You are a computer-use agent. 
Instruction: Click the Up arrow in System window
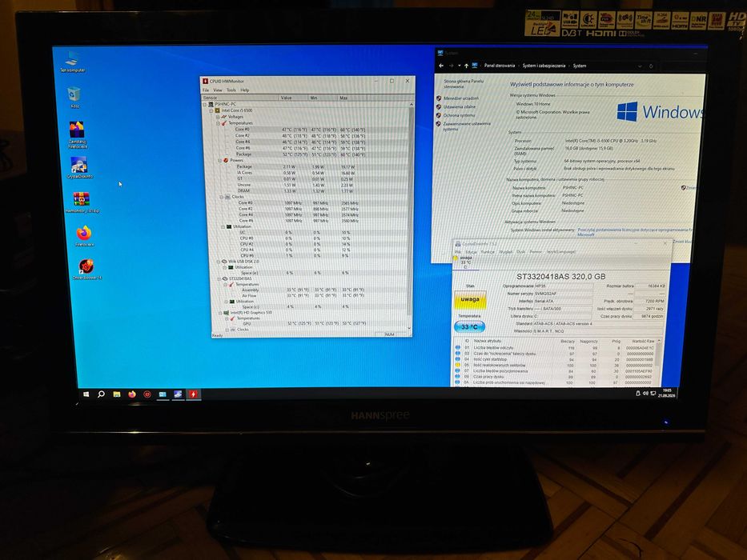[x=466, y=66]
